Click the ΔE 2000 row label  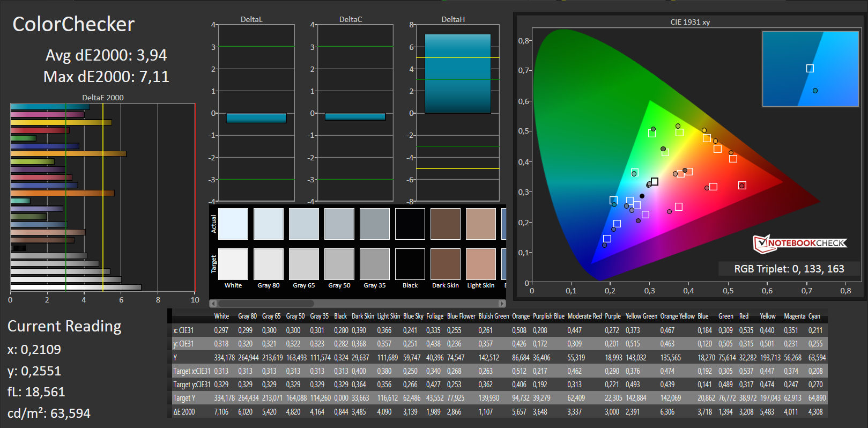click(x=184, y=412)
